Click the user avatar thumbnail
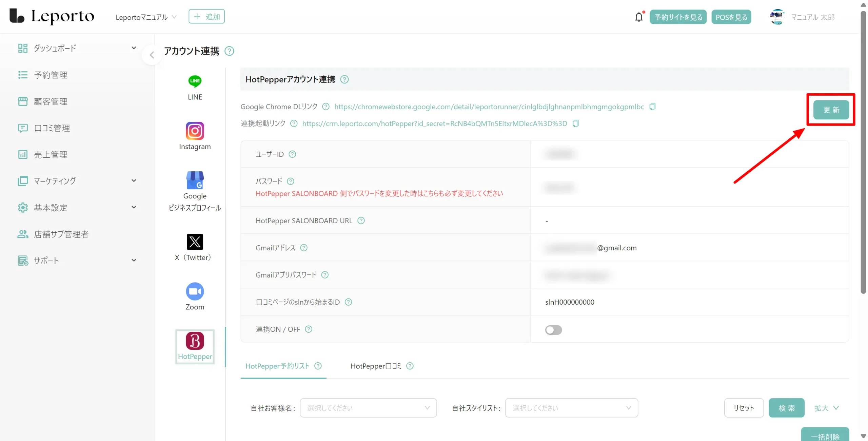868x441 pixels. click(x=777, y=17)
